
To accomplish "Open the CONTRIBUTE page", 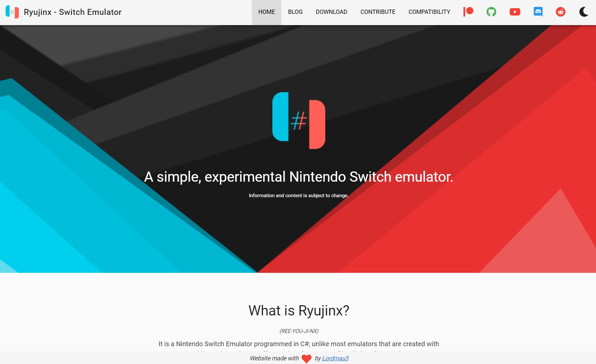I will (378, 12).
